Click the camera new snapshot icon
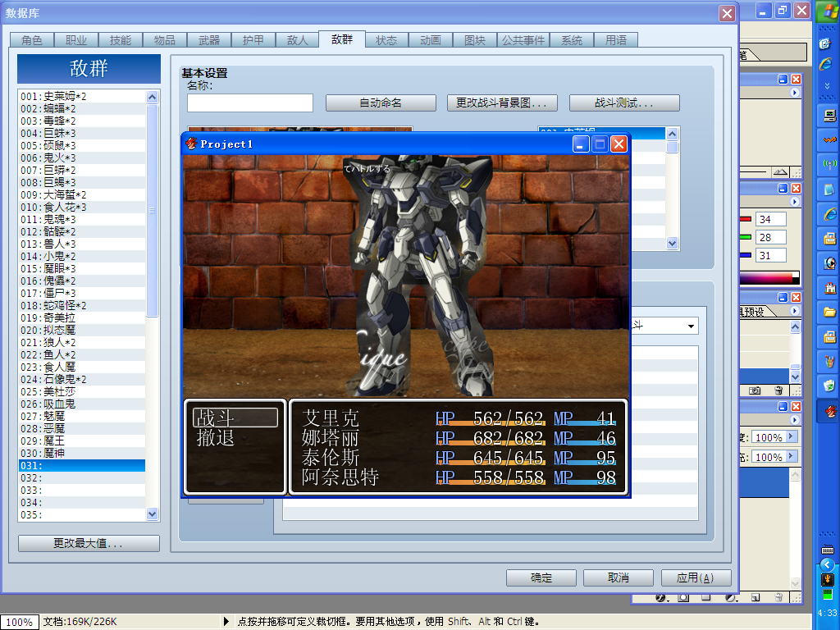Screen dimensions: 840x630 (755, 390)
